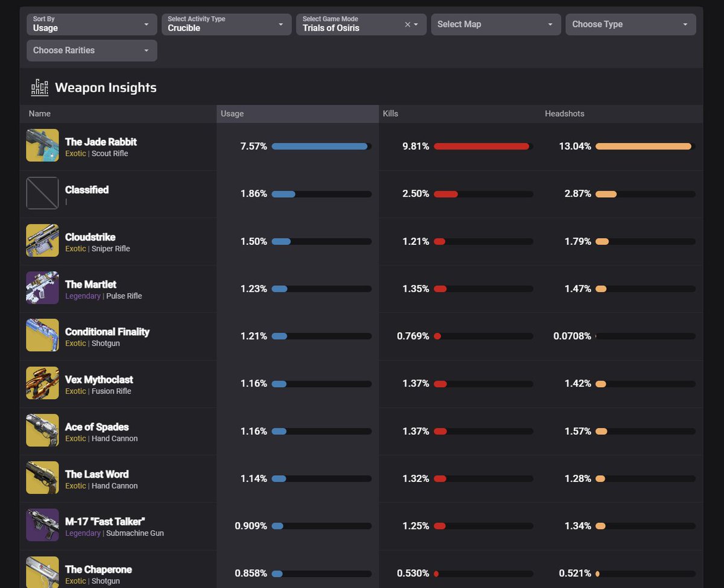Open the Choose Rarities dropdown
Screen dimensions: 724x588
(92, 51)
